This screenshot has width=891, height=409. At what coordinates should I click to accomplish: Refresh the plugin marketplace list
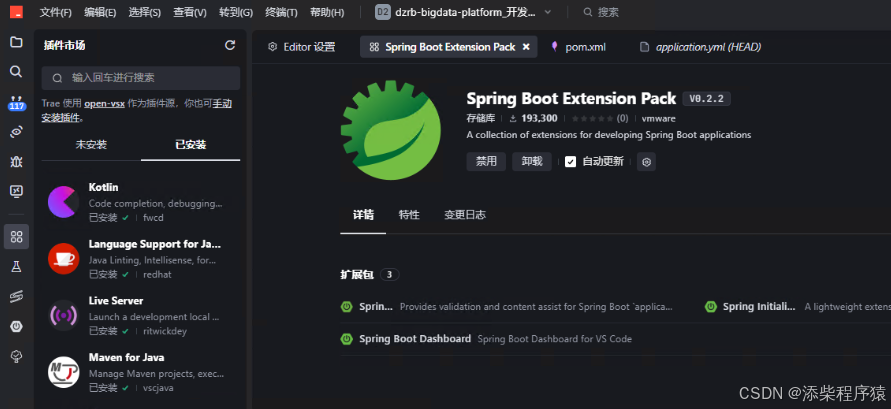(230, 45)
